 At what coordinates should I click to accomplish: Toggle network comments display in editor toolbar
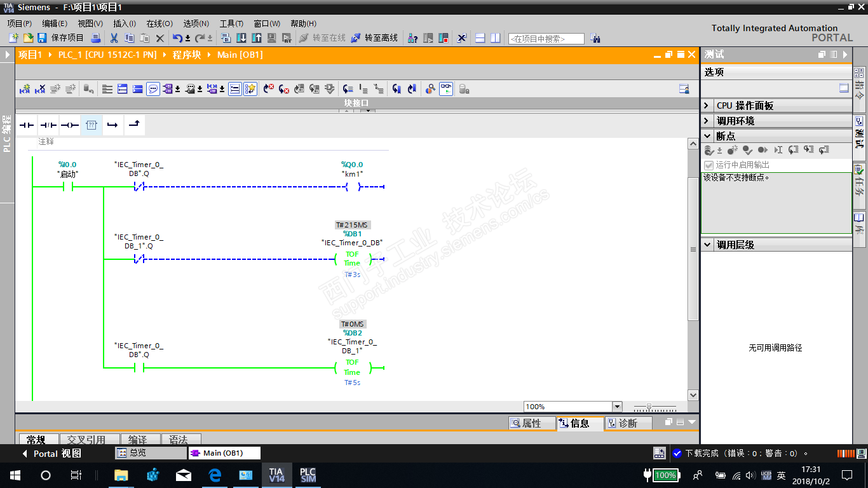[x=153, y=89]
